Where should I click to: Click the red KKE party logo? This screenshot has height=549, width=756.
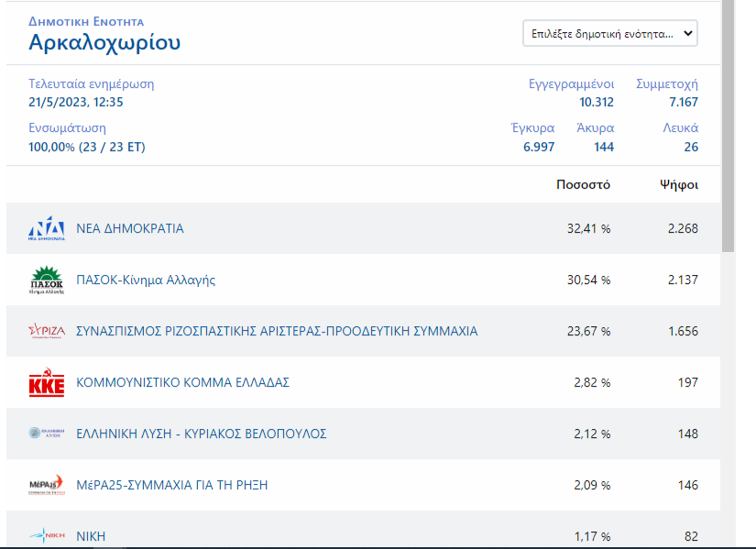coord(47,383)
